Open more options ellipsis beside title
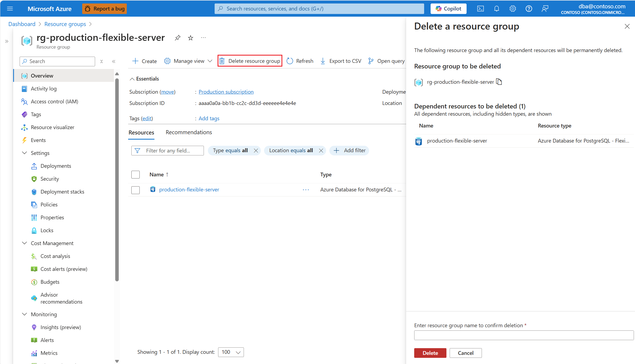The image size is (635, 364). coord(203,38)
